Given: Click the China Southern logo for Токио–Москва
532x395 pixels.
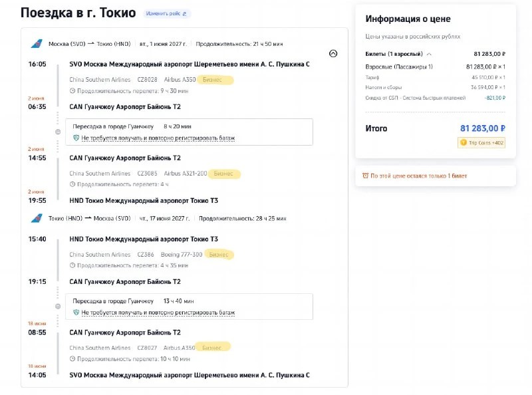Looking at the screenshot, I should [37, 218].
